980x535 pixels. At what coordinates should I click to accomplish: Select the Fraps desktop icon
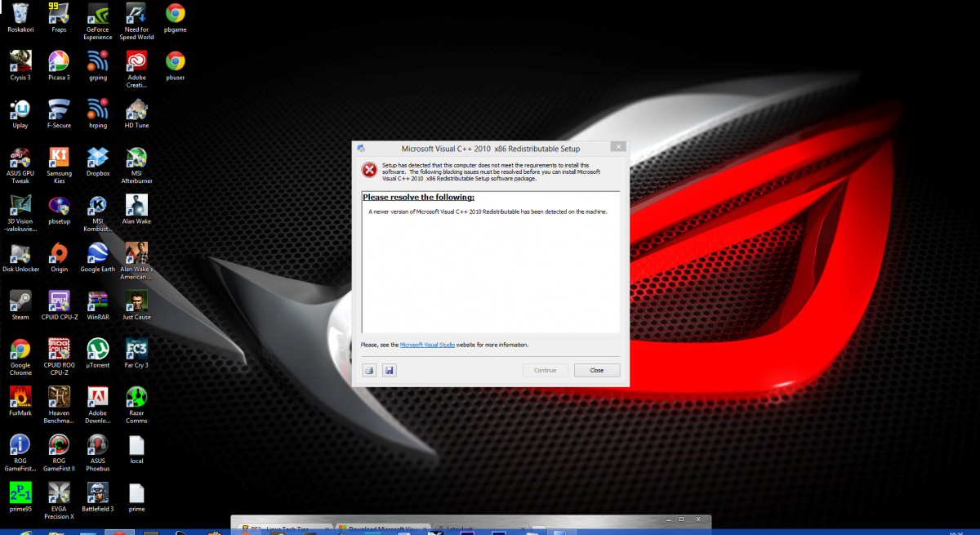pos(59,18)
